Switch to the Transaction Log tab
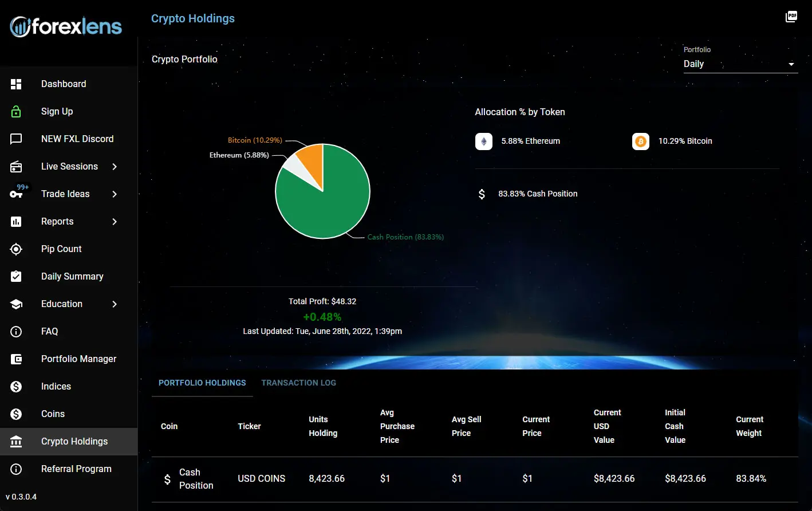This screenshot has height=511, width=812. pos(298,383)
